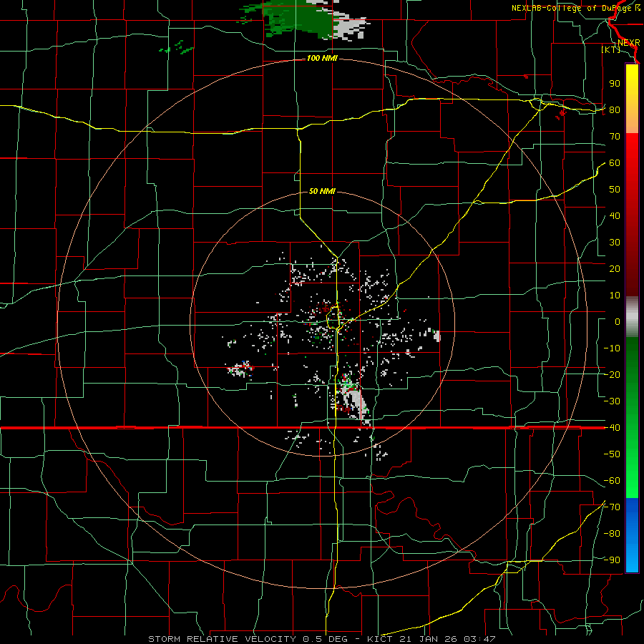The height and width of the screenshot is (644, 644).
Task: Click the -10 value on velocity scale
Action: [612, 348]
